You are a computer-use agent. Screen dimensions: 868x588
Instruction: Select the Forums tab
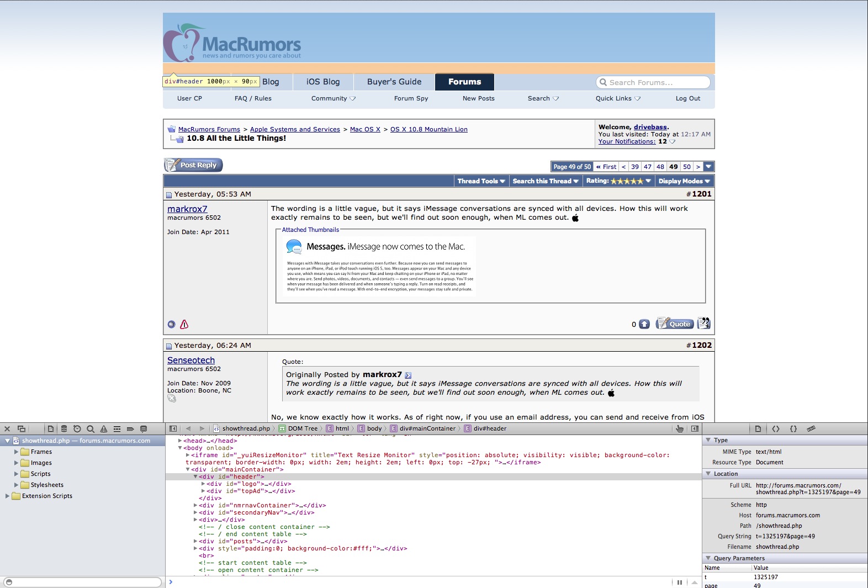click(464, 82)
